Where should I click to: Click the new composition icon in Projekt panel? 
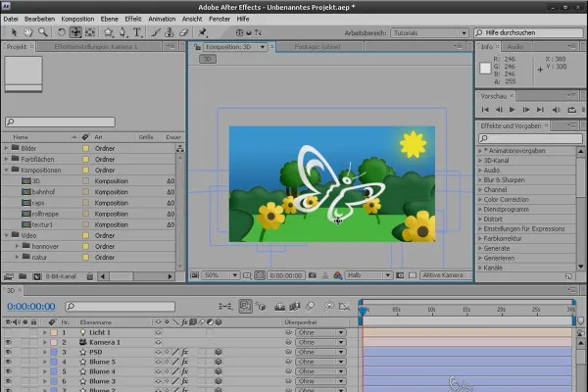pyautogui.click(x=37, y=276)
